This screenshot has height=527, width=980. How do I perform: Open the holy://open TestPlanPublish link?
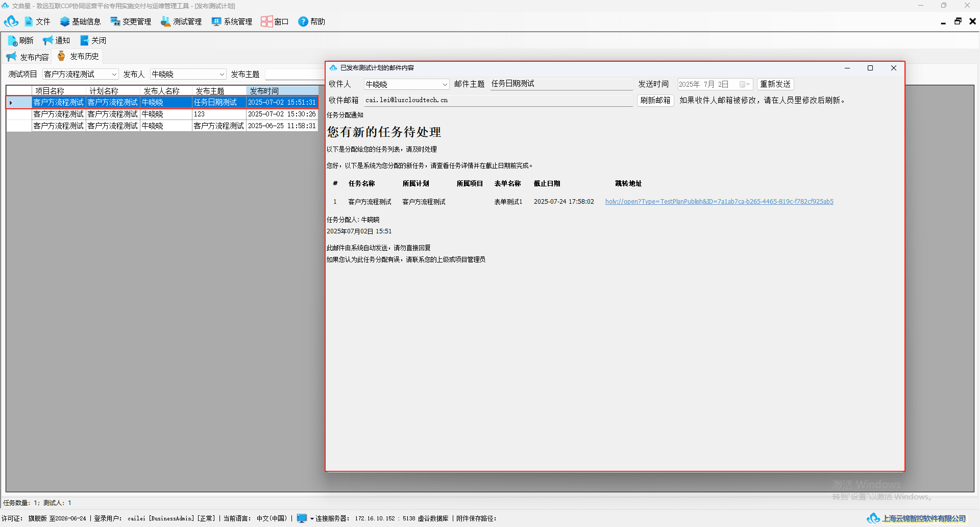[x=719, y=202]
